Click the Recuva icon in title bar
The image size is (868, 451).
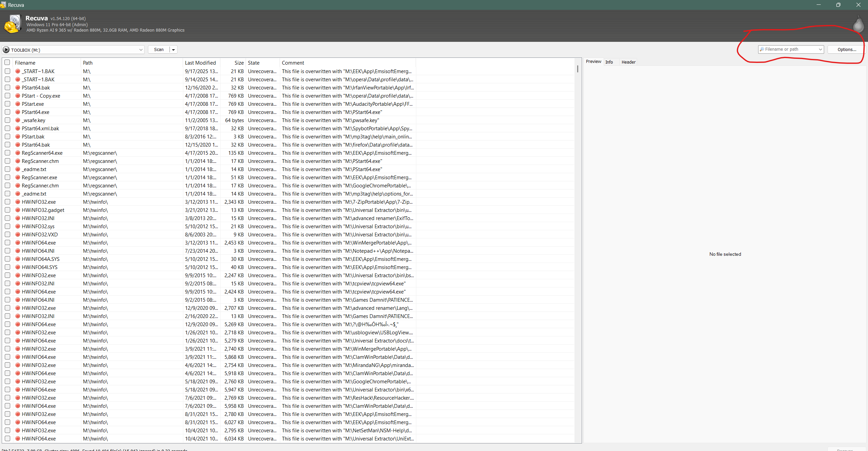pyautogui.click(x=3, y=5)
